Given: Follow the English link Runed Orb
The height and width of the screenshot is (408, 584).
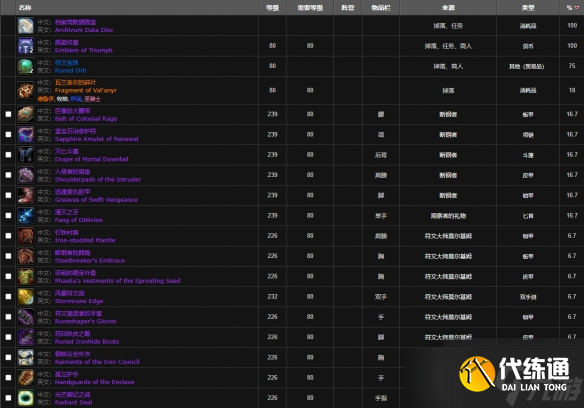Looking at the screenshot, I should (x=70, y=70).
